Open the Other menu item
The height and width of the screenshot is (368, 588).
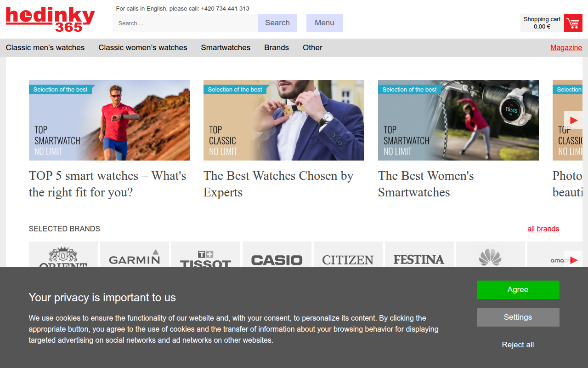click(x=312, y=47)
